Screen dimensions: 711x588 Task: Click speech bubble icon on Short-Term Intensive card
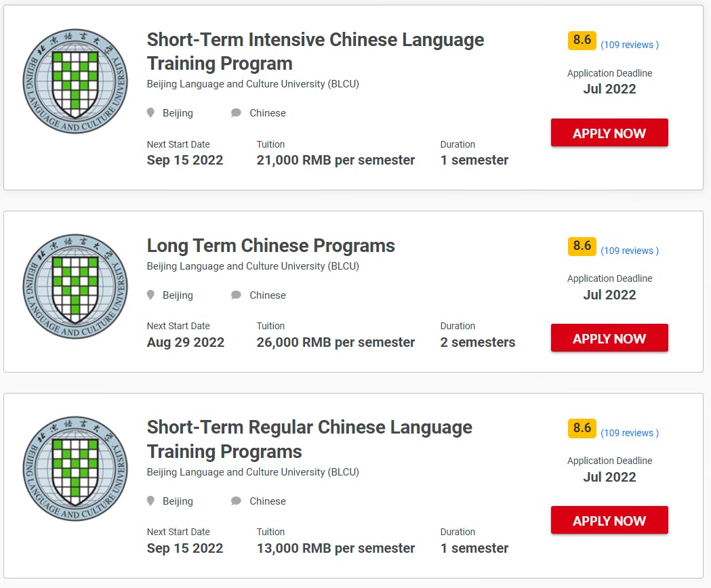coord(236,113)
